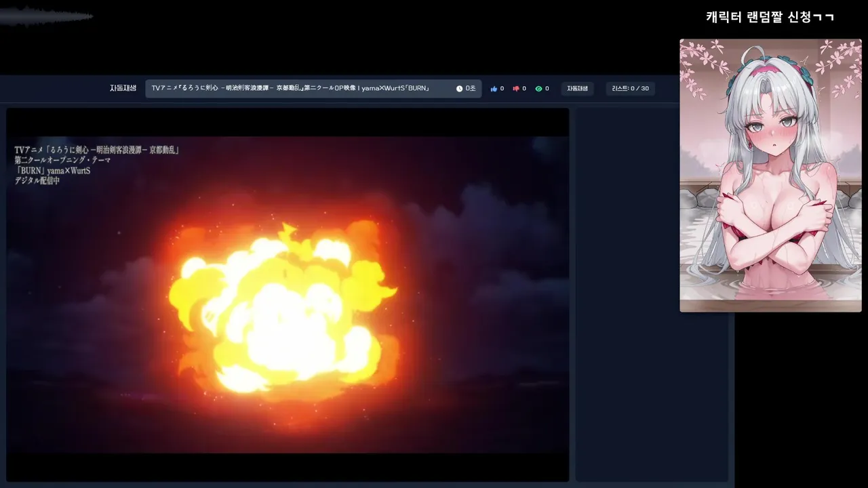This screenshot has height=488, width=868.
Task: Click the 0초 elapsed time text
Action: [x=471, y=89]
